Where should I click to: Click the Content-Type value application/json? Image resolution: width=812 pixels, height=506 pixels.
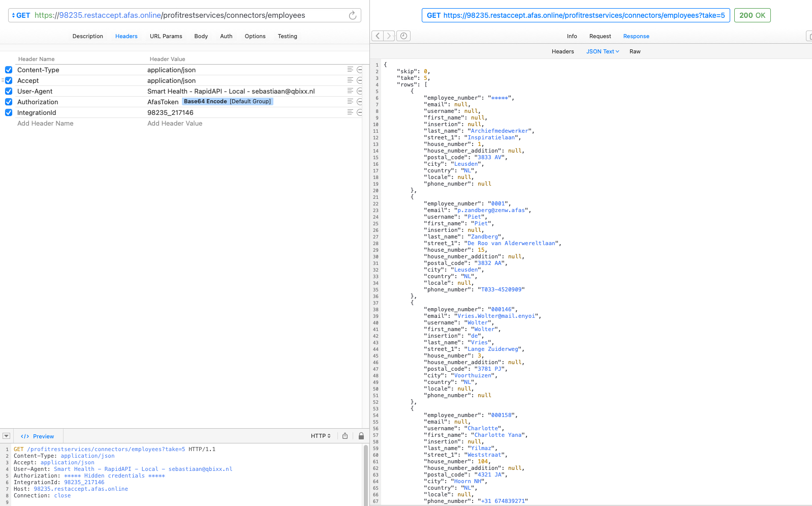pos(171,70)
